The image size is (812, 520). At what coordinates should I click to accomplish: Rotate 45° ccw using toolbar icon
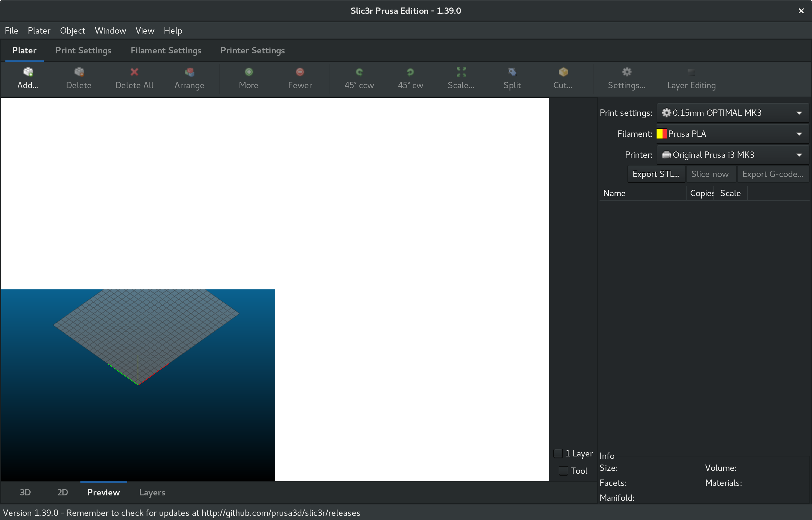click(x=359, y=72)
